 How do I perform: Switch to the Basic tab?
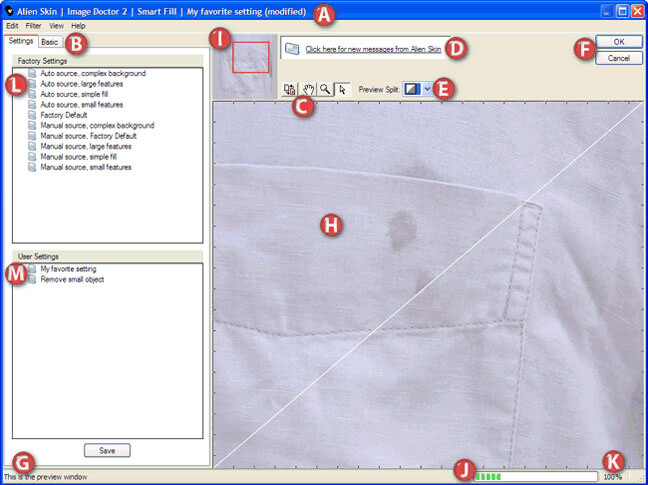point(50,42)
